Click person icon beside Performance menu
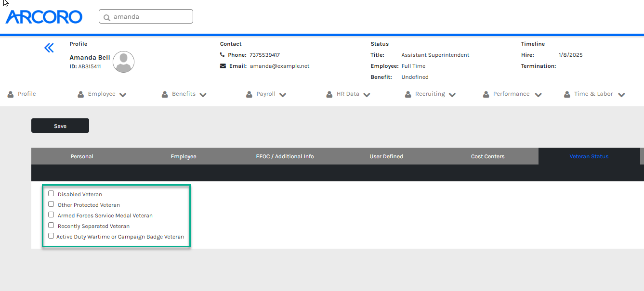The image size is (644, 291). [x=486, y=94]
